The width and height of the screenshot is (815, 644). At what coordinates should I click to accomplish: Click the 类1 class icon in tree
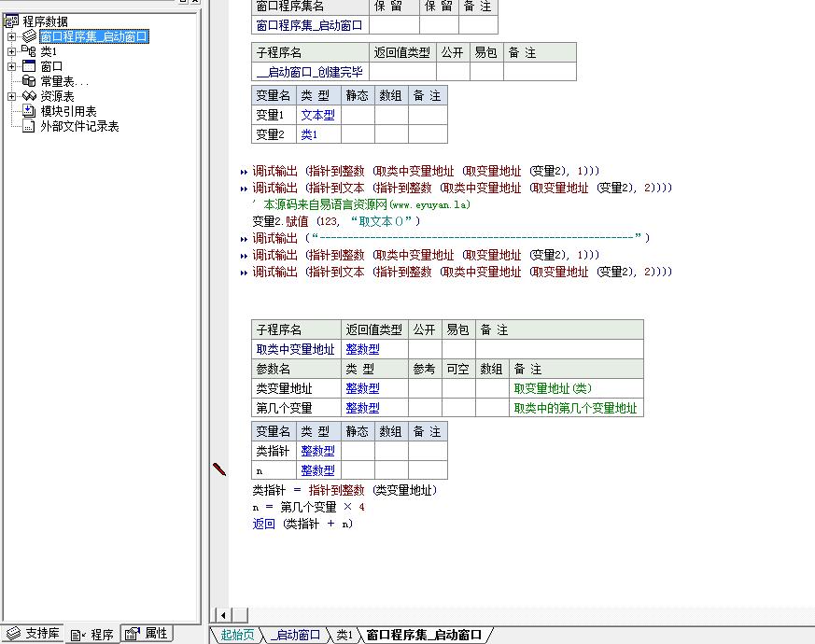[30, 51]
